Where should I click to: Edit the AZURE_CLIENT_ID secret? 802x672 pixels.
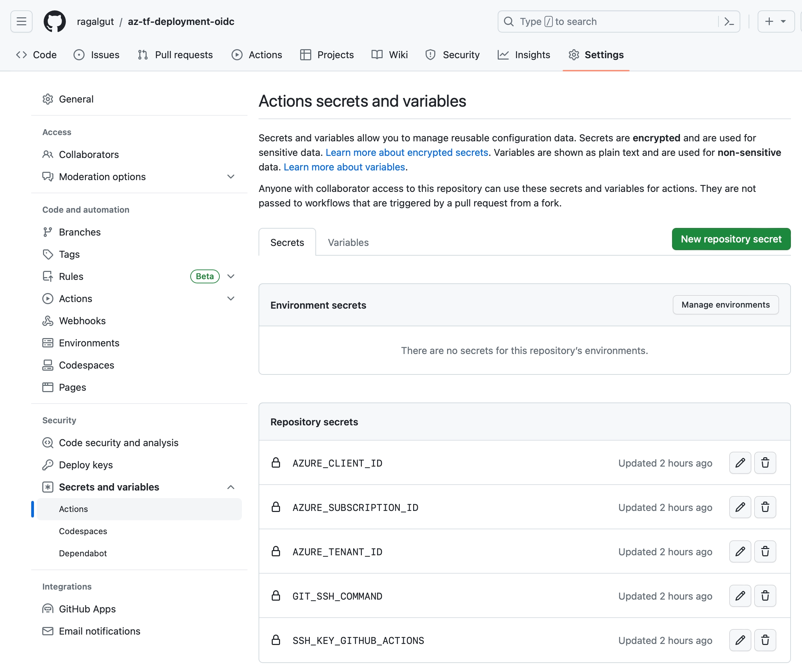click(740, 463)
